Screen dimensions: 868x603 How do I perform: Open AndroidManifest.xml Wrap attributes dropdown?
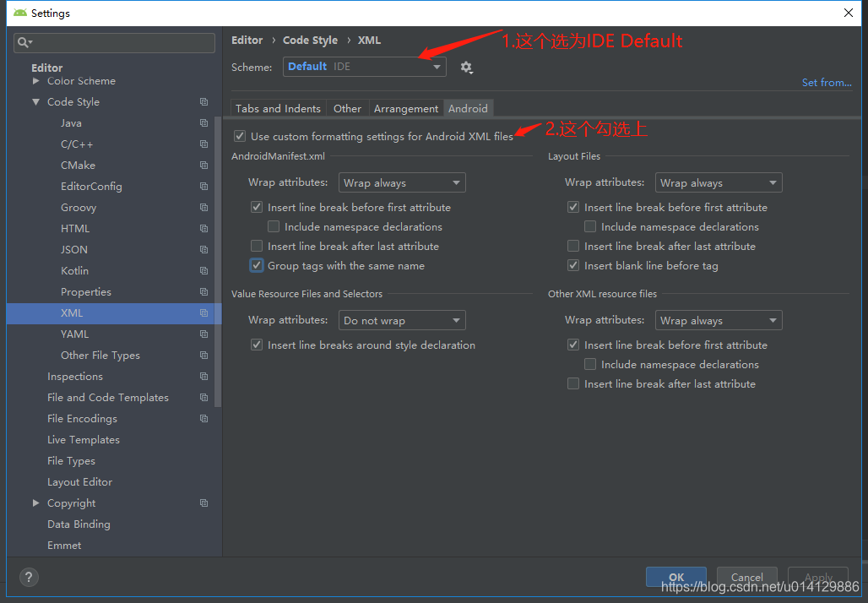402,182
